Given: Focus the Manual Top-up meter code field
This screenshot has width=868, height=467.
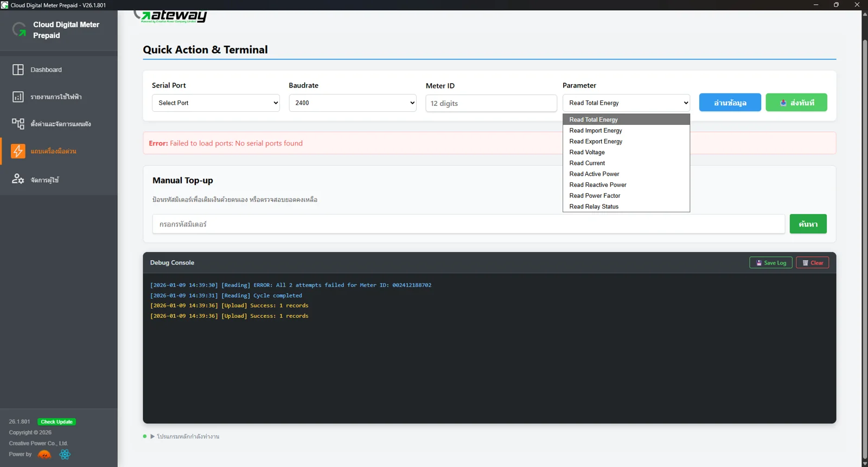Looking at the screenshot, I should 469,224.
